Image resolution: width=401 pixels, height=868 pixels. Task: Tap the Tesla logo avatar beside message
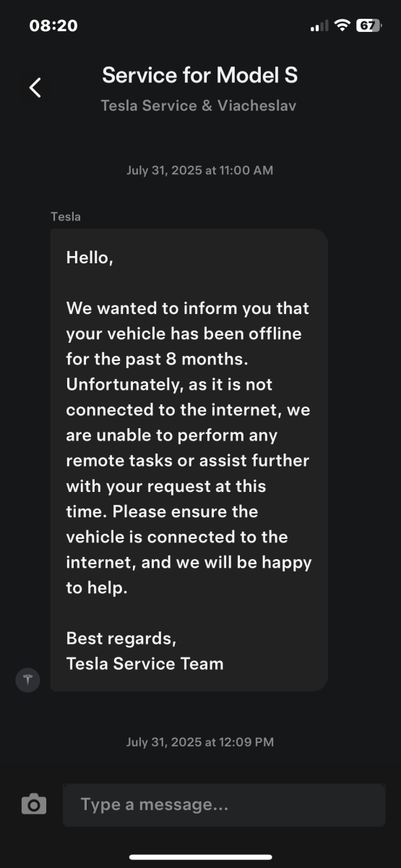click(28, 680)
